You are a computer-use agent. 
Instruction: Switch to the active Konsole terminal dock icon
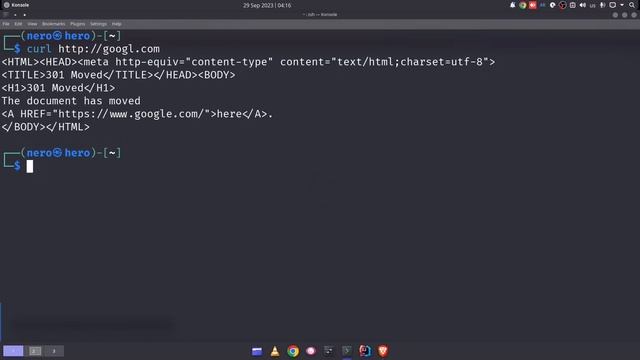[x=347, y=351]
